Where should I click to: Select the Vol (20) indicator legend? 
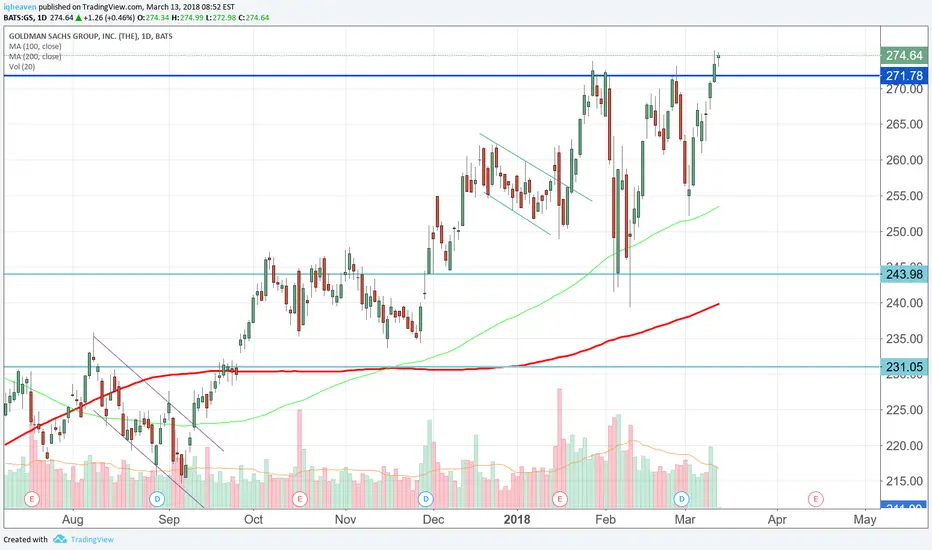pos(22,67)
